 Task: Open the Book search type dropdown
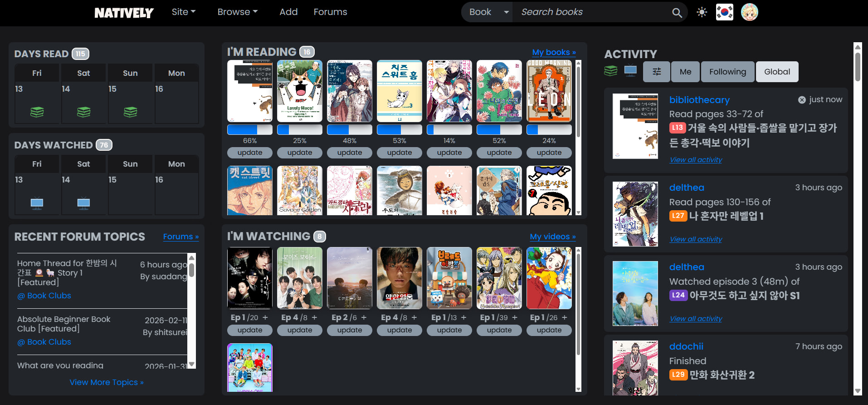[x=488, y=12]
